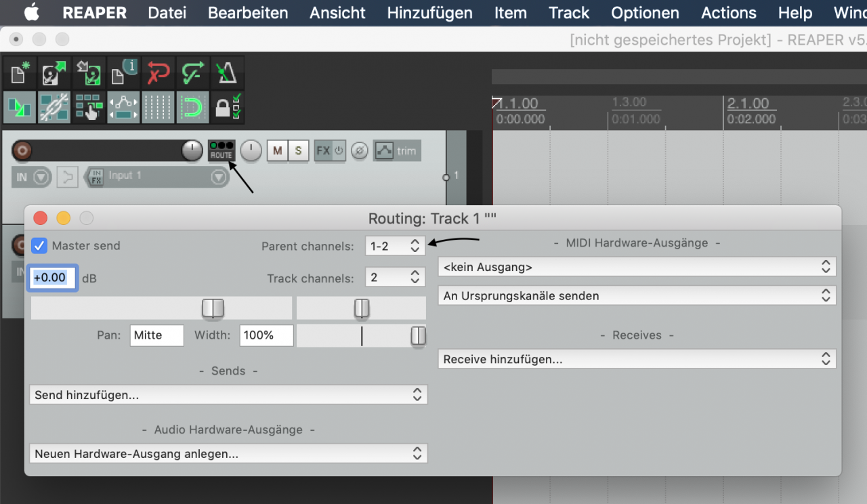Image resolution: width=867 pixels, height=504 pixels.
Task: Open the Optionen menu
Action: [645, 13]
